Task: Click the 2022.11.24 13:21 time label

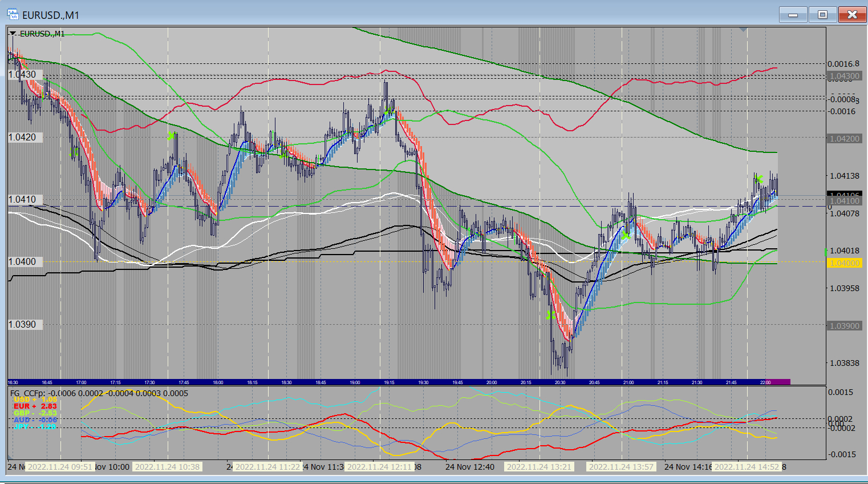Action: (539, 467)
